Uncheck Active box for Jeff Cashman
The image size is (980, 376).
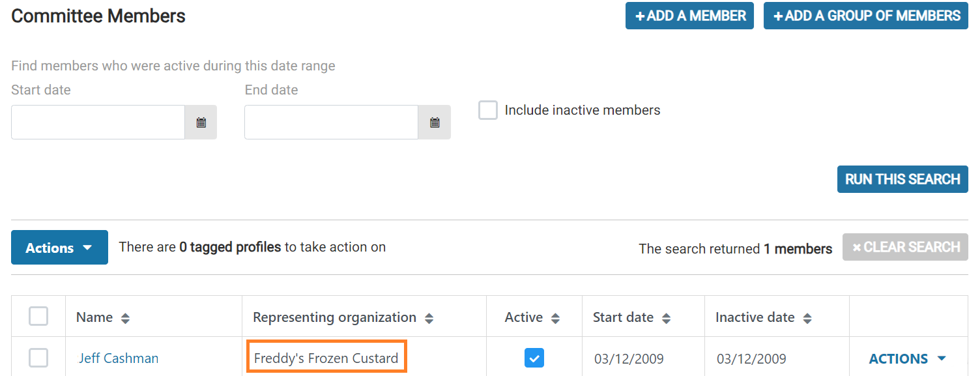(534, 358)
